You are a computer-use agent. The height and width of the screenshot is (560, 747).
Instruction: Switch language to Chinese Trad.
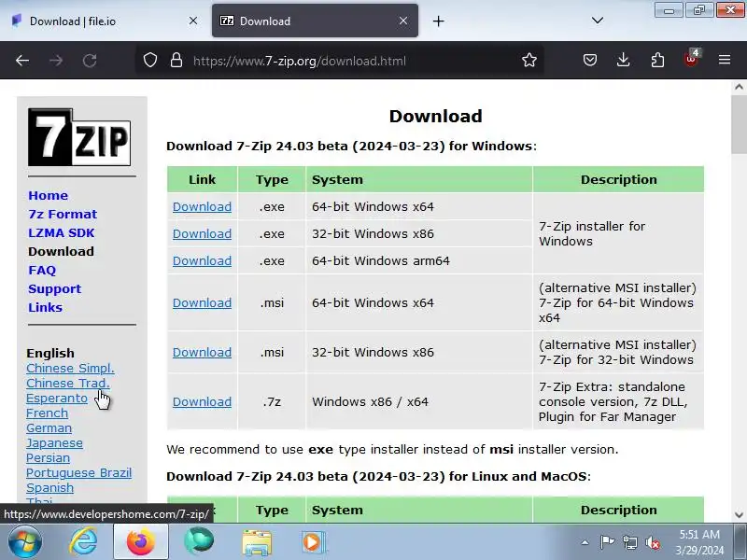pos(68,383)
